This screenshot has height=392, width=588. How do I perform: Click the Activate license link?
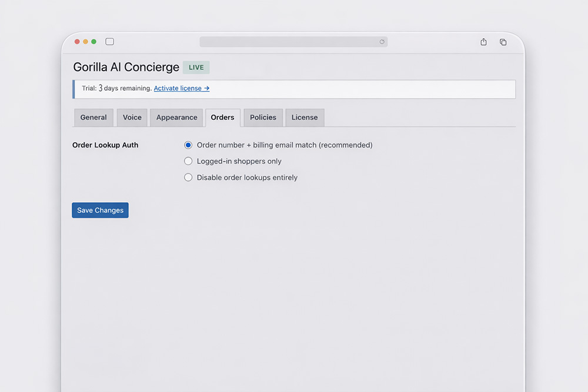click(x=181, y=88)
